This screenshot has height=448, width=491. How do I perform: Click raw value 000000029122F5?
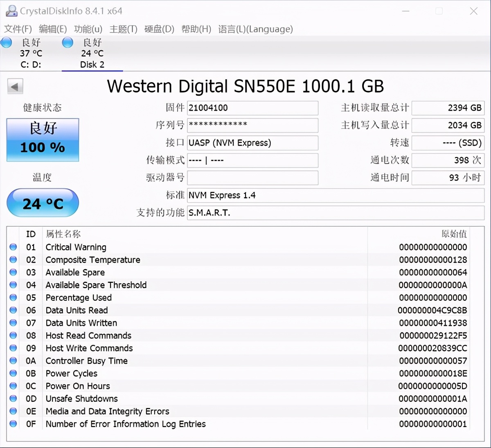(x=433, y=336)
